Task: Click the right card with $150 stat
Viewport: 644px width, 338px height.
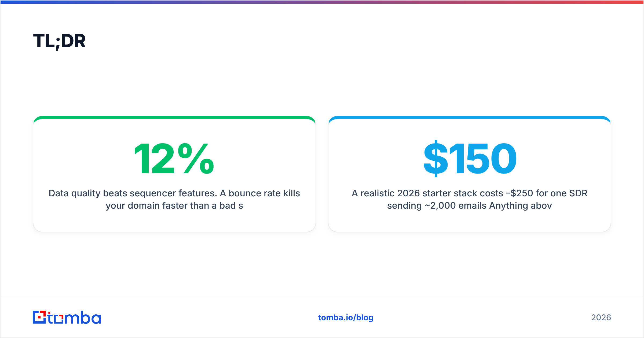Action: point(470,174)
